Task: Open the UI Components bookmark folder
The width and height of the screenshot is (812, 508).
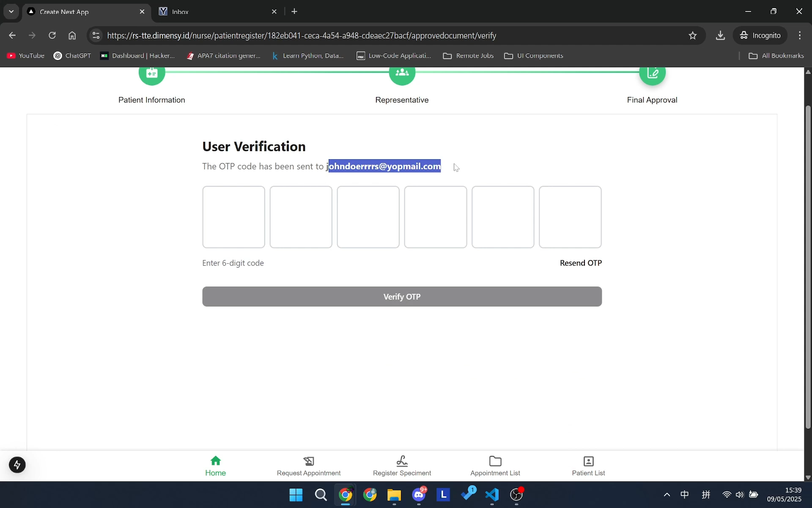Action: click(x=534, y=56)
